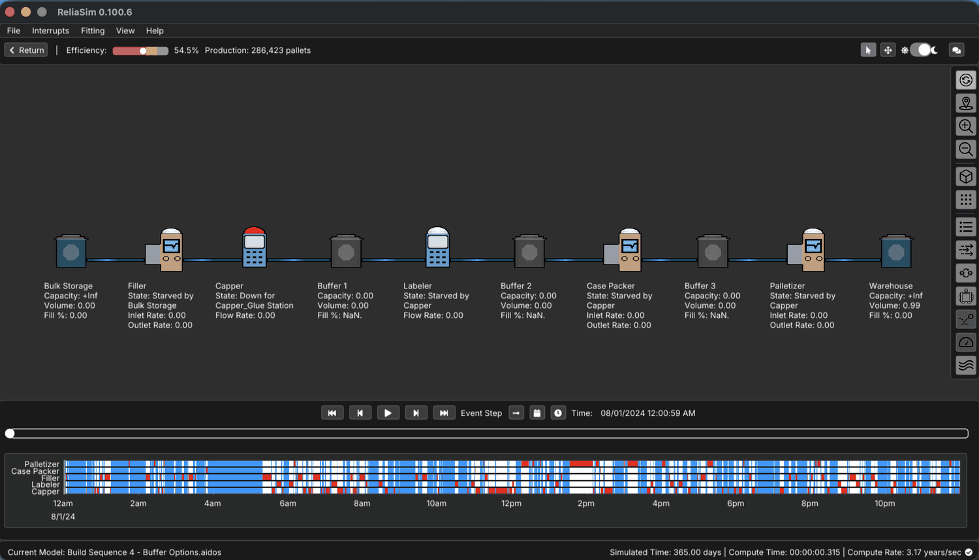Click the Efficiency indicator bar
The image size is (979, 560).
tap(140, 51)
